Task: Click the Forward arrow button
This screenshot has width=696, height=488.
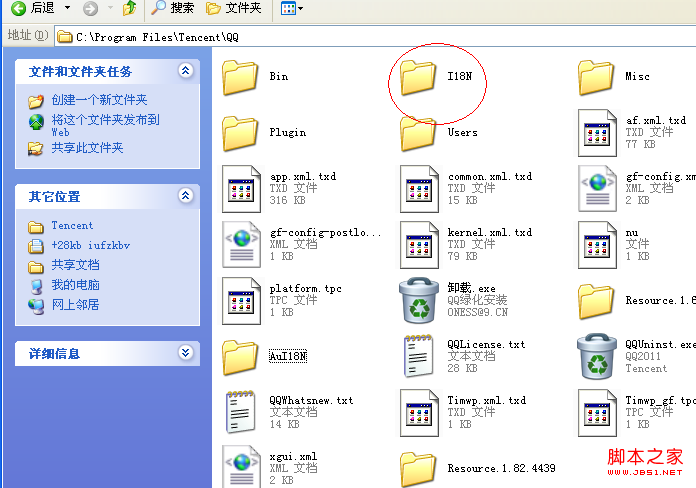Action: tap(91, 8)
